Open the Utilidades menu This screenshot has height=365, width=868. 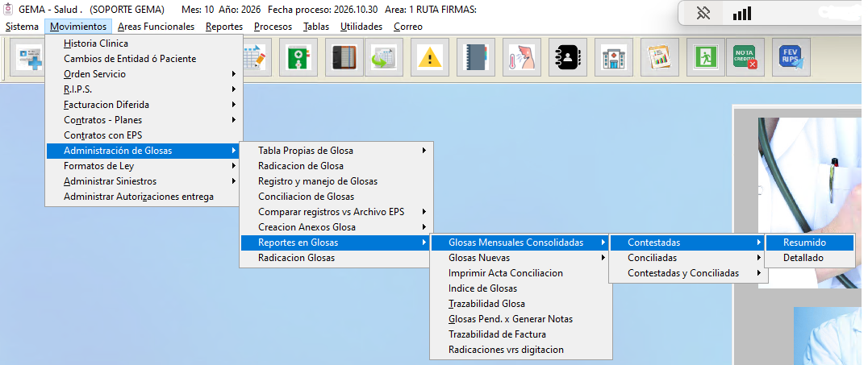361,27
